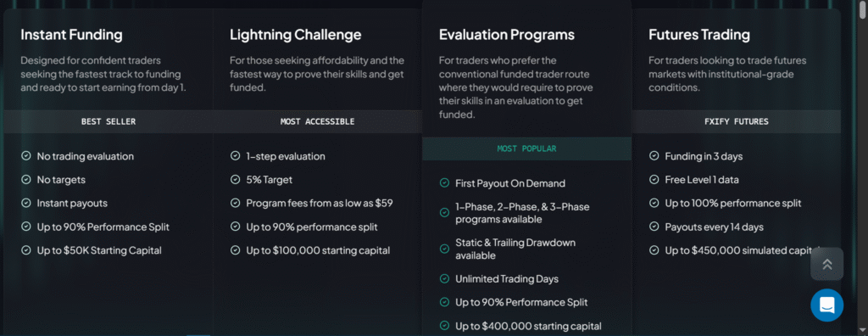
Task: Click the MOST POPULAR badge
Action: pos(526,148)
